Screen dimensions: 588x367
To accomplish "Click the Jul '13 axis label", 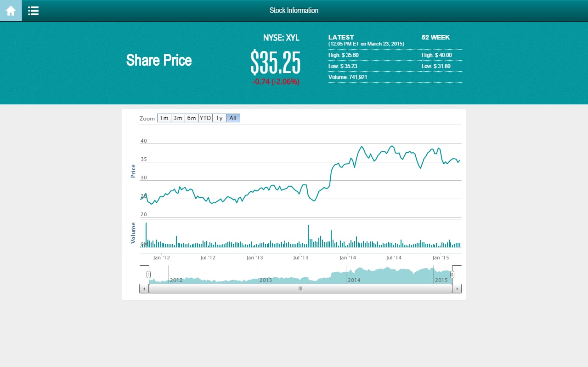I will [301, 258].
